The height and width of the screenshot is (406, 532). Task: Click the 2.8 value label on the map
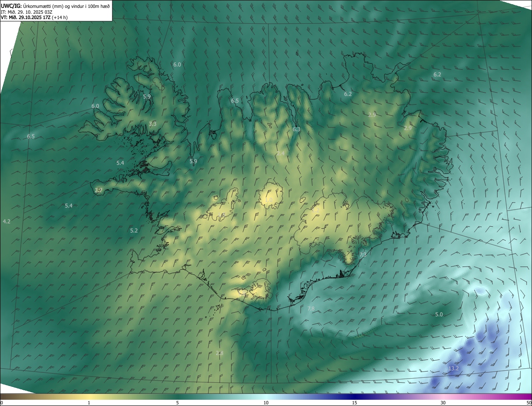(219, 353)
